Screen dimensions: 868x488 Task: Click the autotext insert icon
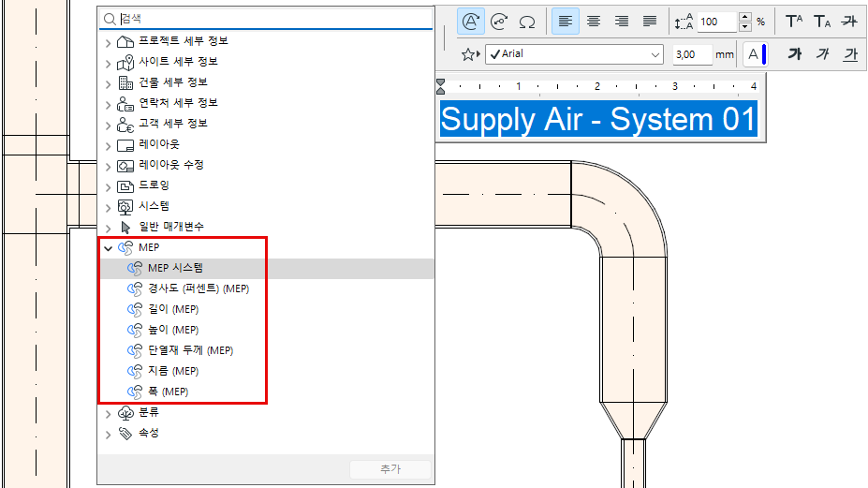[471, 22]
